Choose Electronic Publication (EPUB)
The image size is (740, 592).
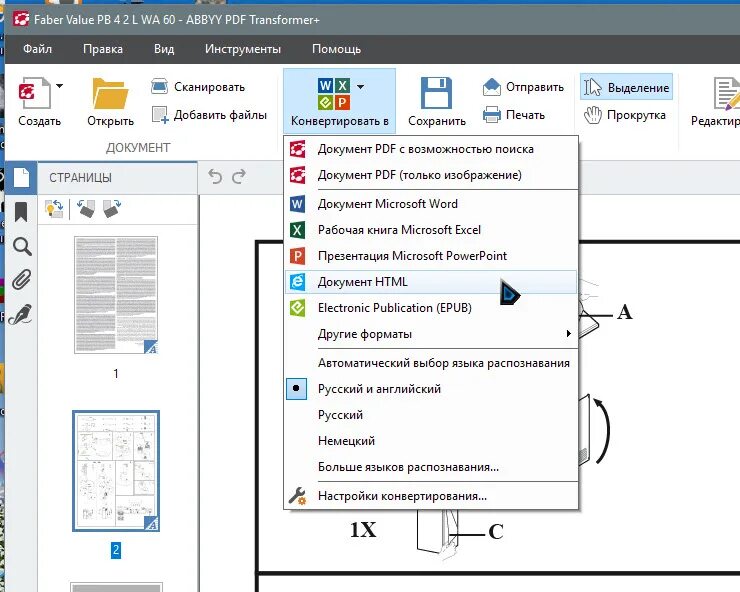click(x=431, y=308)
